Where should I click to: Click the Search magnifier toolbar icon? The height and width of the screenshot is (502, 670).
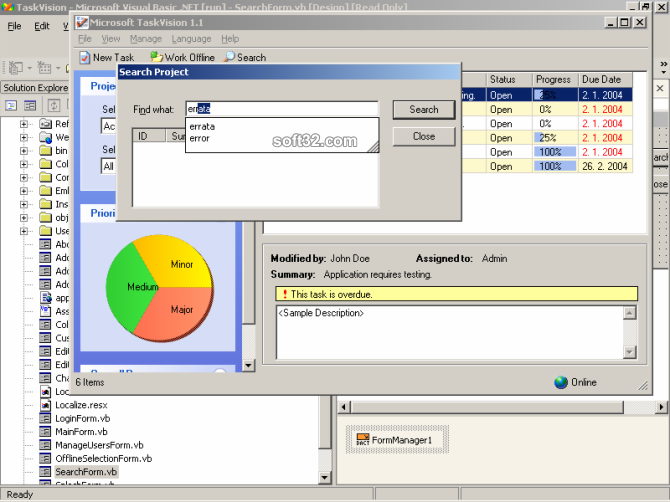pos(229,57)
